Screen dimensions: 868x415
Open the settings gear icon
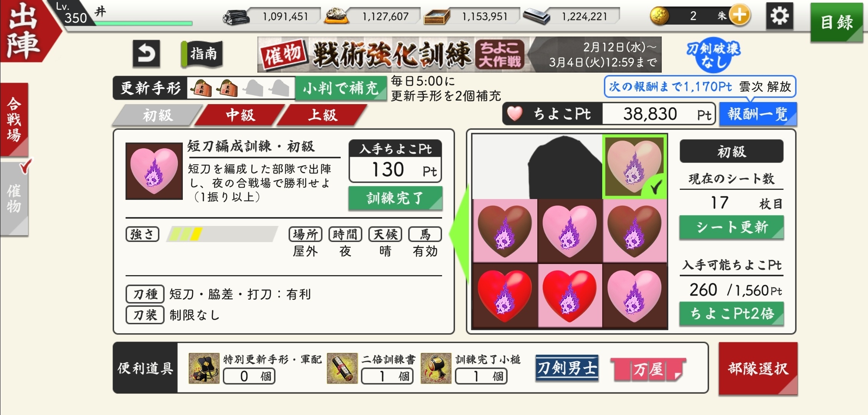click(x=779, y=16)
